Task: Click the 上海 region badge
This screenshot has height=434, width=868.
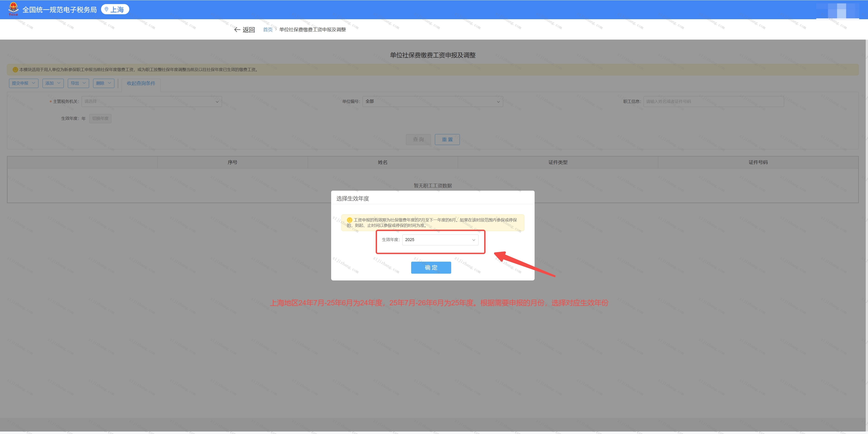Action: 115,9
